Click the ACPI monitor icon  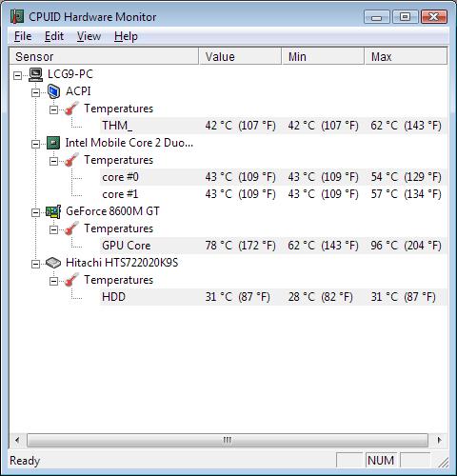tap(53, 91)
